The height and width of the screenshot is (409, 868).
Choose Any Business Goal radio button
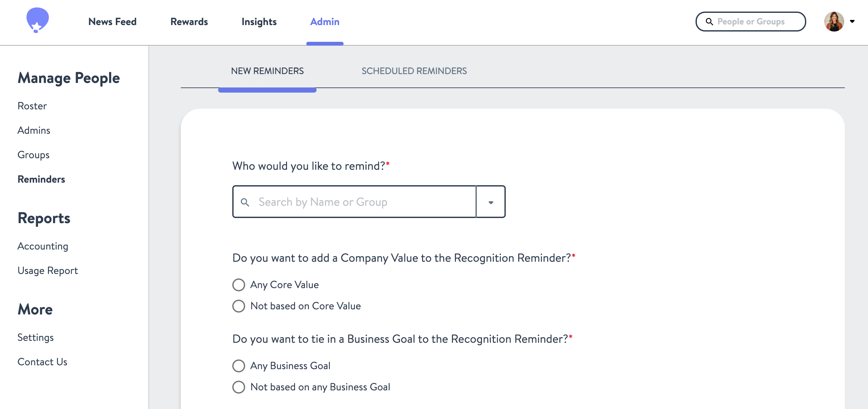(239, 366)
